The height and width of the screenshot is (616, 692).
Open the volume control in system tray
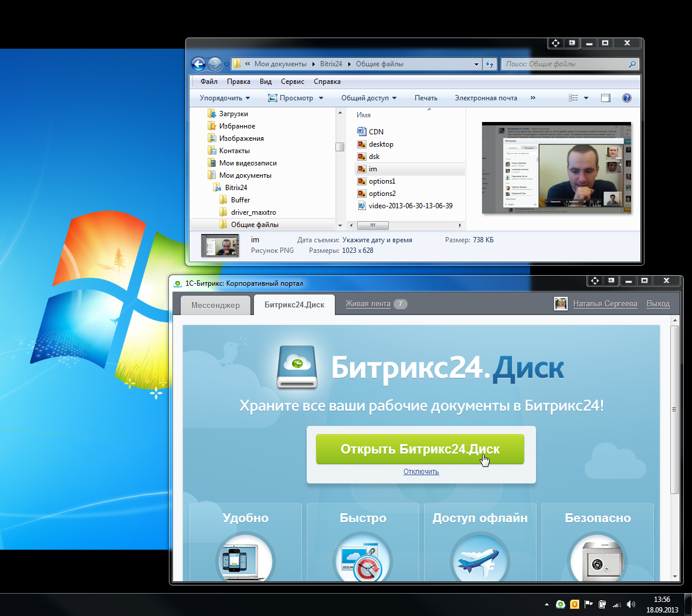(631, 604)
